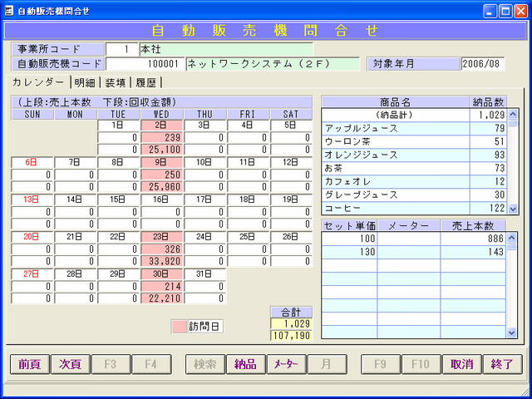Select the アップルジュース row
This screenshot has height=399, width=532.
414,129
